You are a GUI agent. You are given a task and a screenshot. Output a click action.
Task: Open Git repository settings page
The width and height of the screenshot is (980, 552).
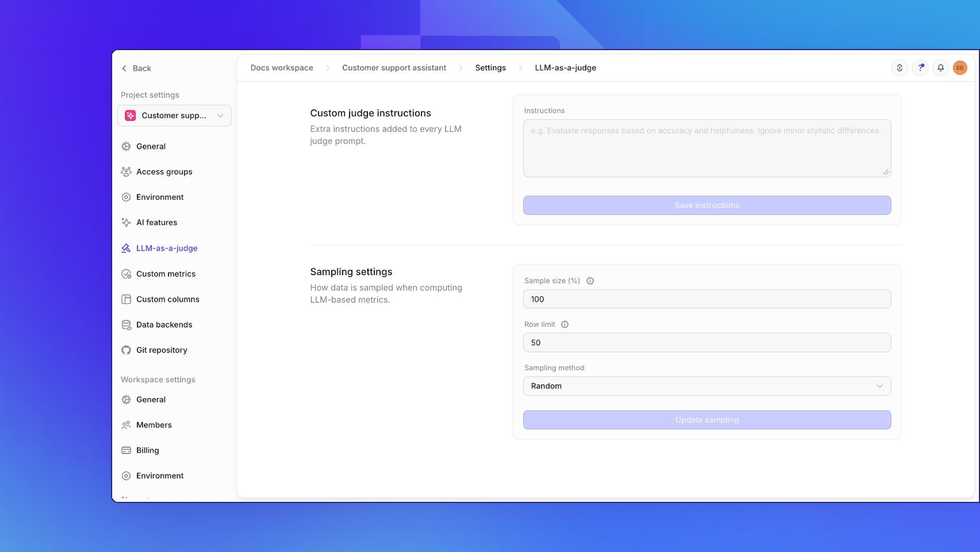pos(162,350)
